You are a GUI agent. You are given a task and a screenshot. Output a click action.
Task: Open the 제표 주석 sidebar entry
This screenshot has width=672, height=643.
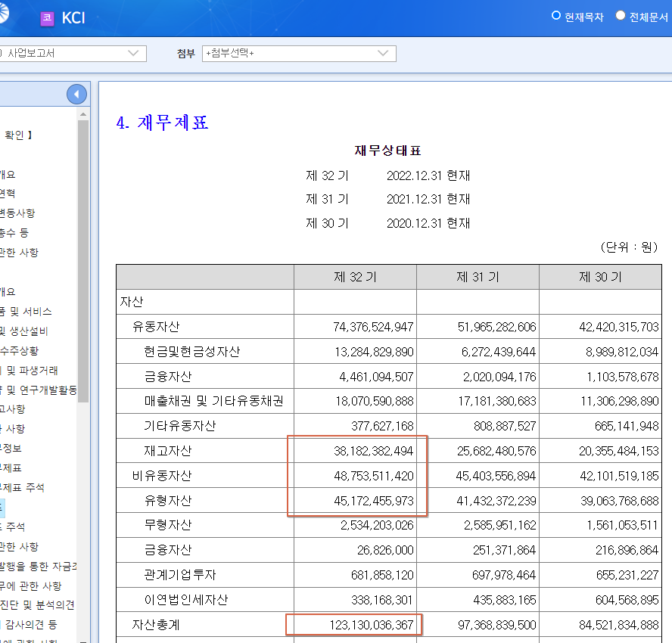[x=22, y=487]
